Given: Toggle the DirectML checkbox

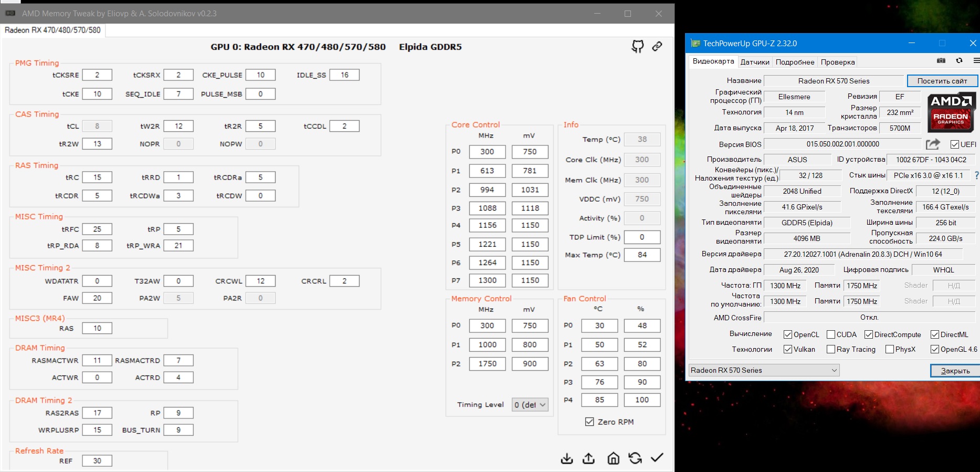Looking at the screenshot, I should click(x=935, y=334).
